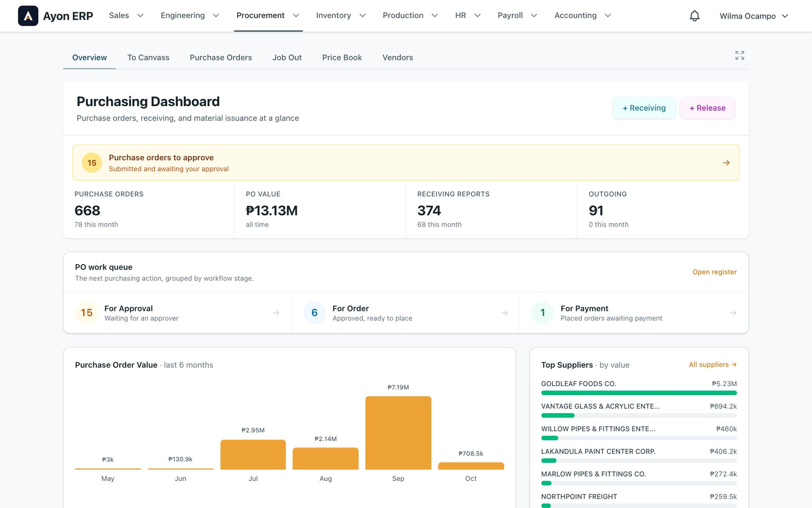Click the For Payment arrow icon
Screen dimensions: 812x508
(x=733, y=313)
